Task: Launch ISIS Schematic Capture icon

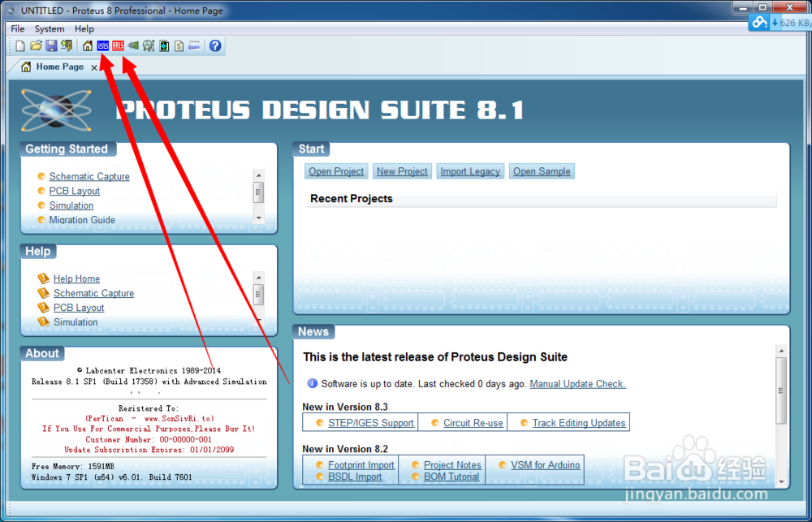Action: click(103, 46)
